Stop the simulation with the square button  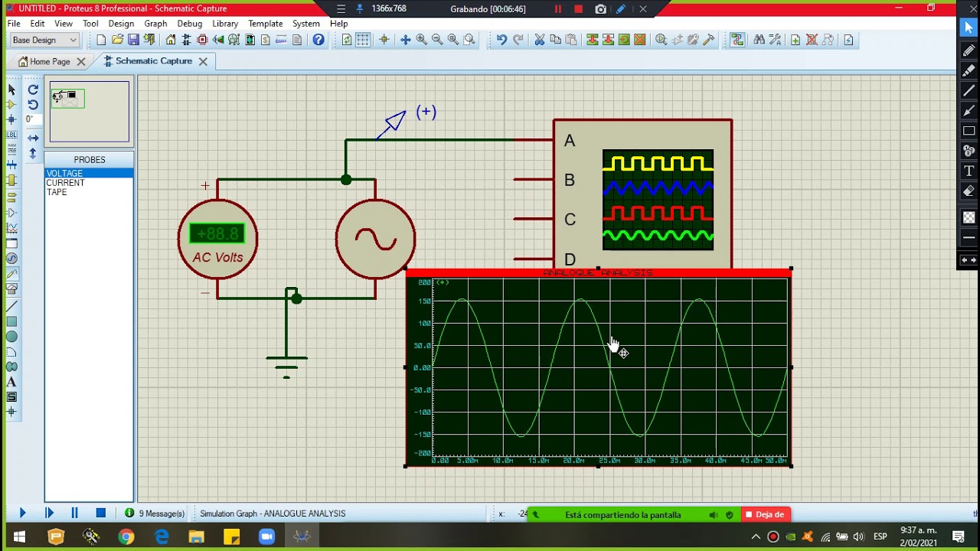point(100,514)
